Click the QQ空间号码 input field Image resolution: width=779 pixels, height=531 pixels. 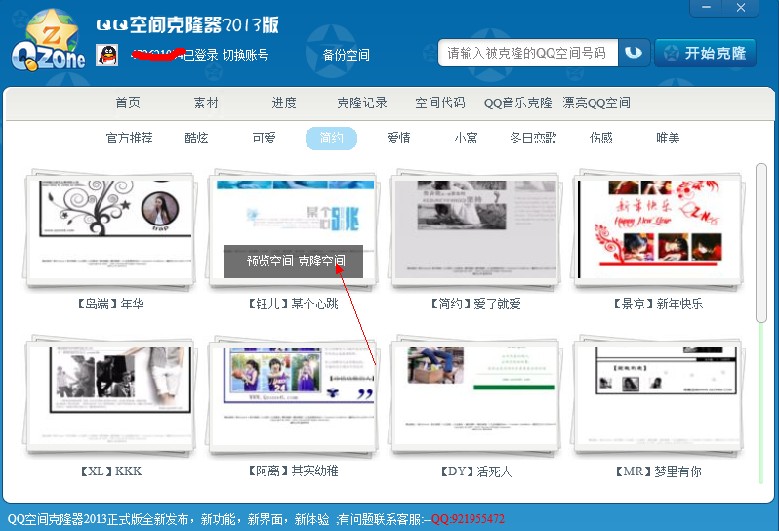[528, 53]
